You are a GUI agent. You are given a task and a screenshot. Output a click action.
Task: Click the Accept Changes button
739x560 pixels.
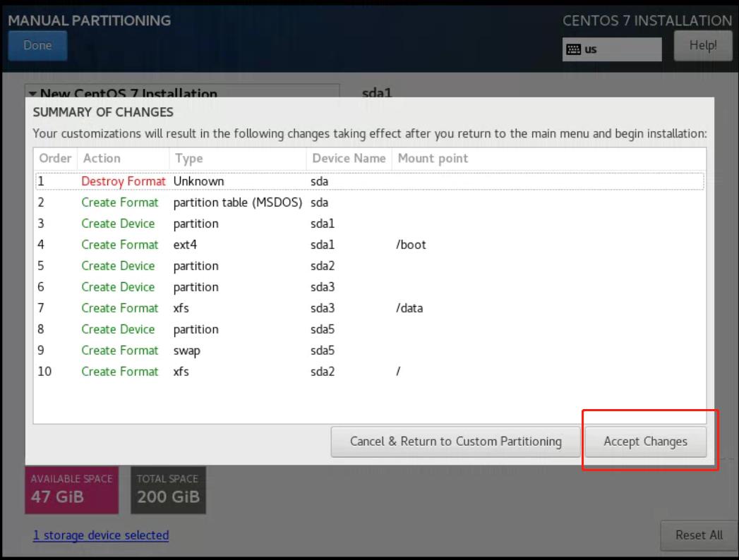pos(645,442)
